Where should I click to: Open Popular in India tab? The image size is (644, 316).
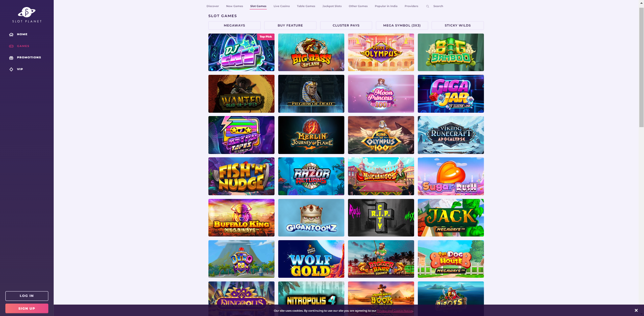tap(386, 6)
